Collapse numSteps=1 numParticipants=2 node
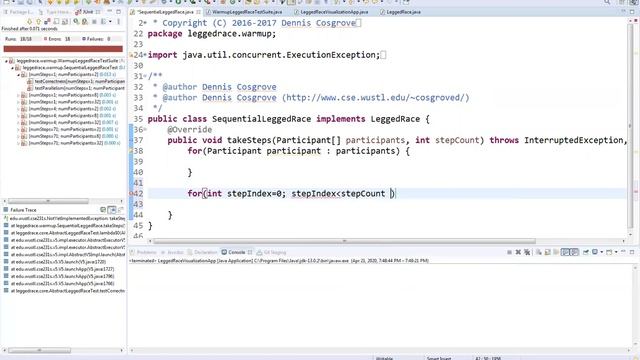Screen dimensions: 640x360 [18, 75]
